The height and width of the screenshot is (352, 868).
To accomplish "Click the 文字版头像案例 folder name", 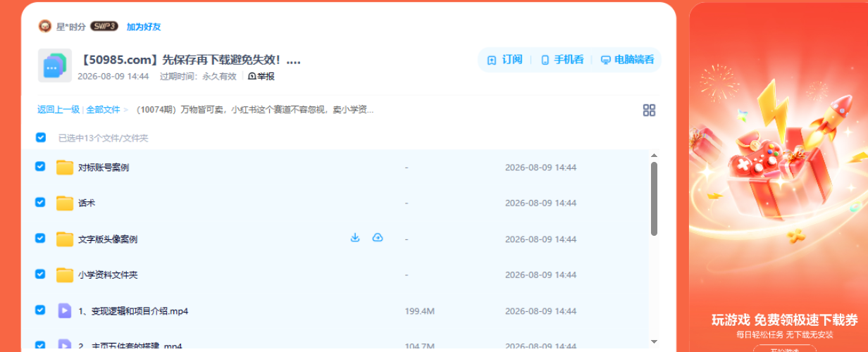I will pyautogui.click(x=108, y=239).
